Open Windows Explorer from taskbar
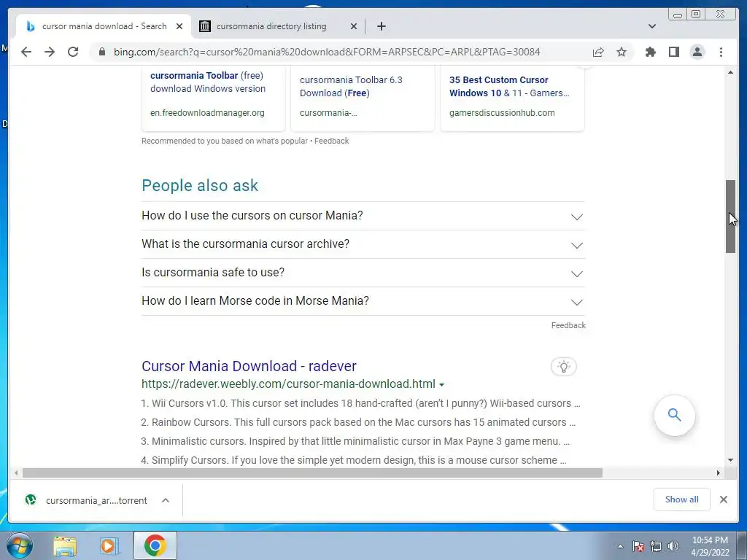This screenshot has width=747, height=560. (x=65, y=545)
